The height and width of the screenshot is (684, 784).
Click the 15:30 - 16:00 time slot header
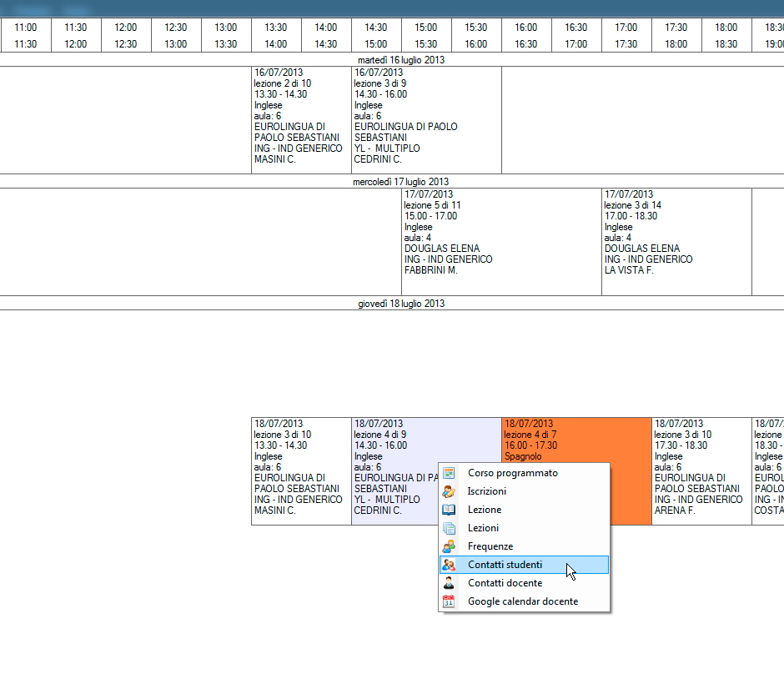tap(476, 36)
